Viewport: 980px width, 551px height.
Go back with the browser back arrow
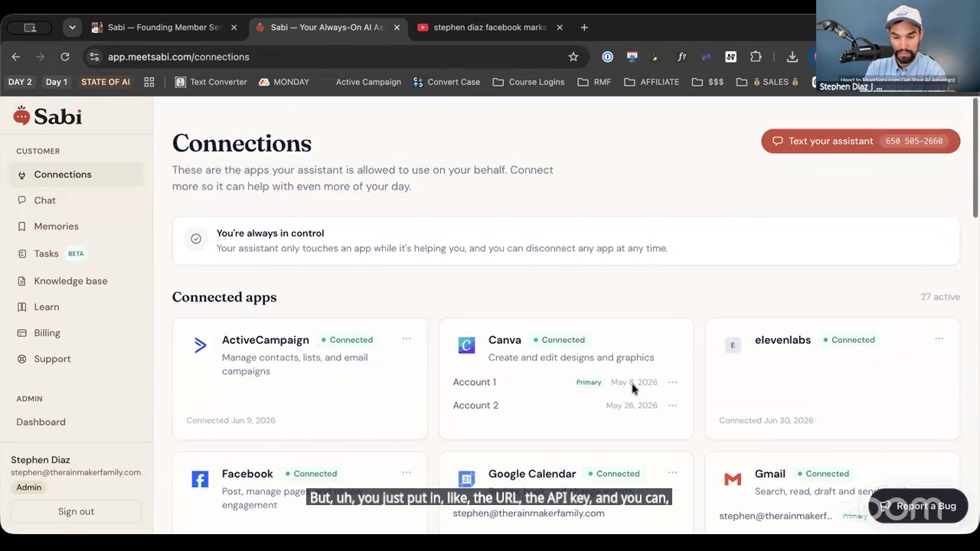[x=16, y=57]
